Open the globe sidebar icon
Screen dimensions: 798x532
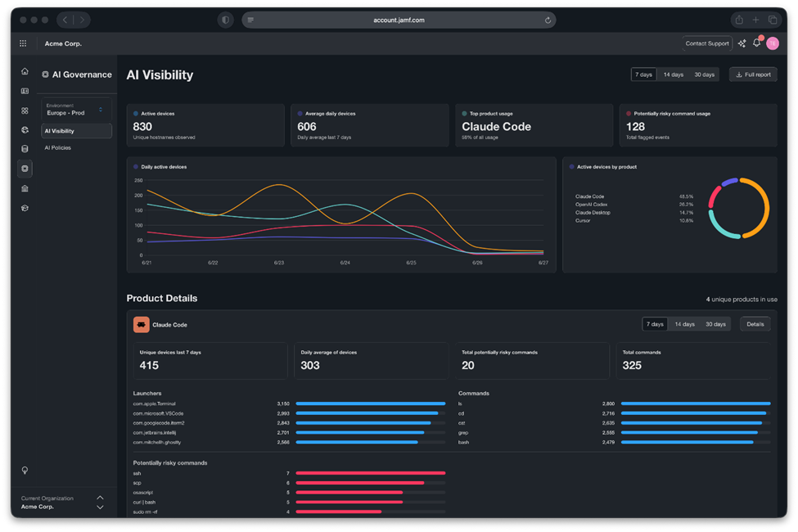(25, 130)
